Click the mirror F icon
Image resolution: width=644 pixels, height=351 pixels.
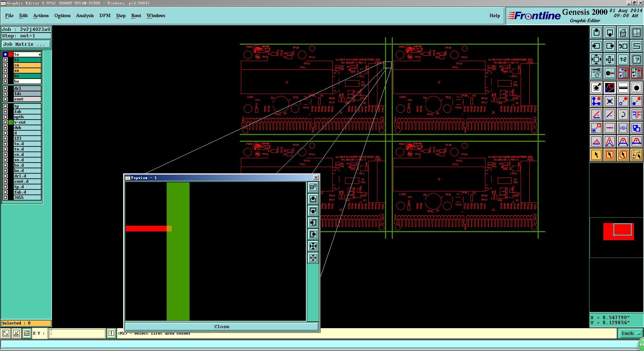636,115
